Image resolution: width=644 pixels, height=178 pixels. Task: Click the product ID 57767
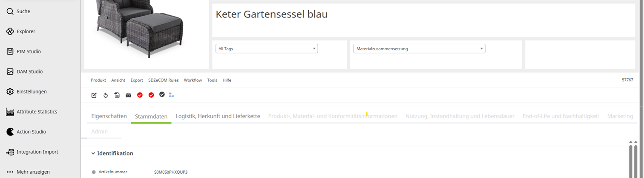pos(627,80)
